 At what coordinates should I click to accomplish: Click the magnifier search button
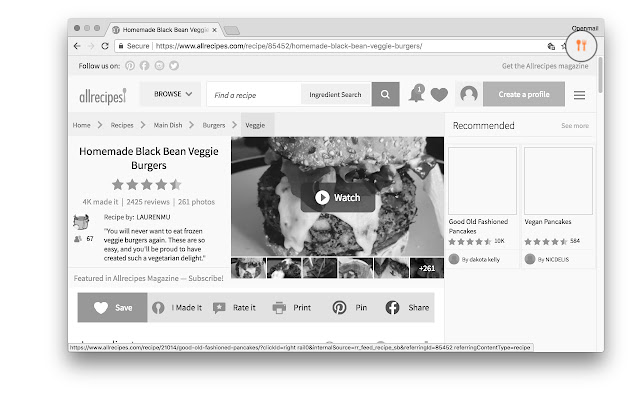(385, 94)
